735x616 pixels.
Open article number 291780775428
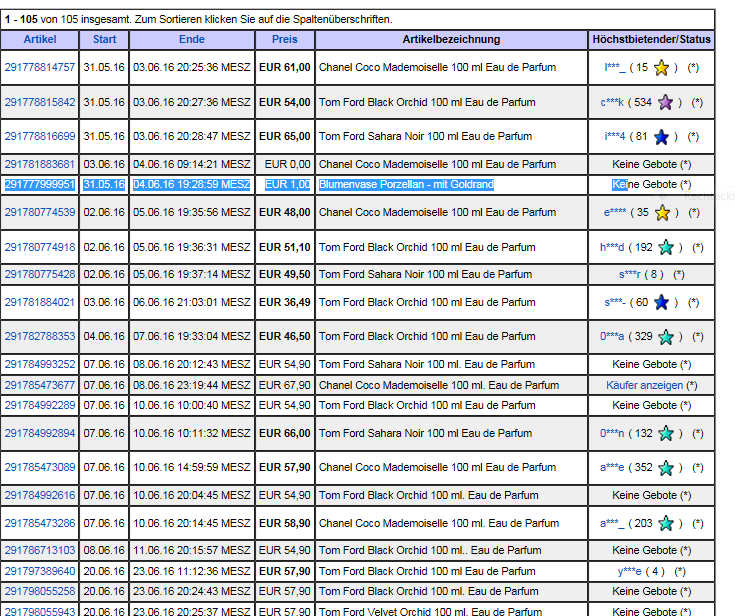40,274
